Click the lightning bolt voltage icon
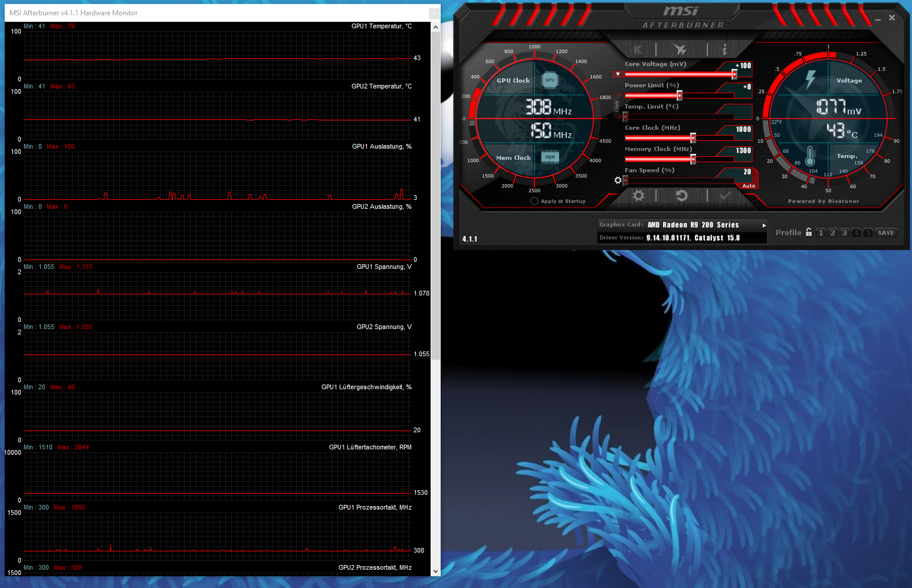The image size is (912, 588). point(811,80)
